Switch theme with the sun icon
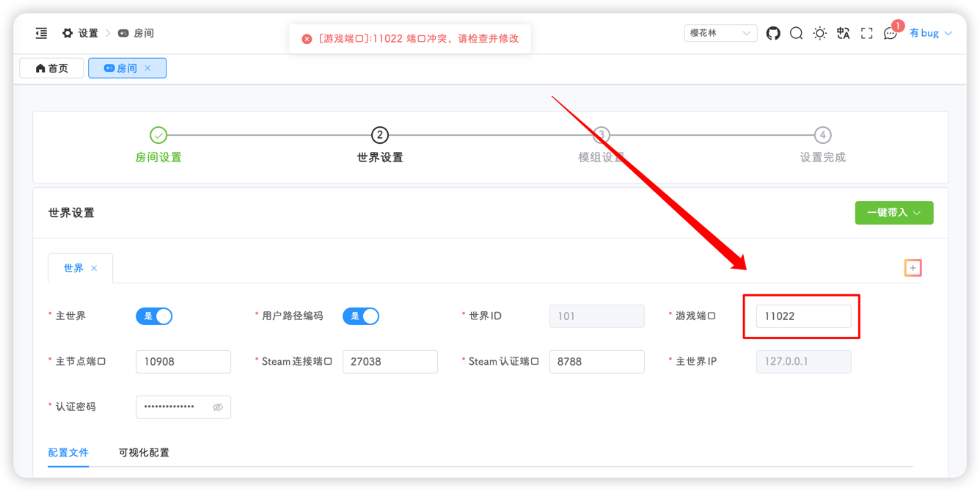The width and height of the screenshot is (980, 491). coord(820,33)
